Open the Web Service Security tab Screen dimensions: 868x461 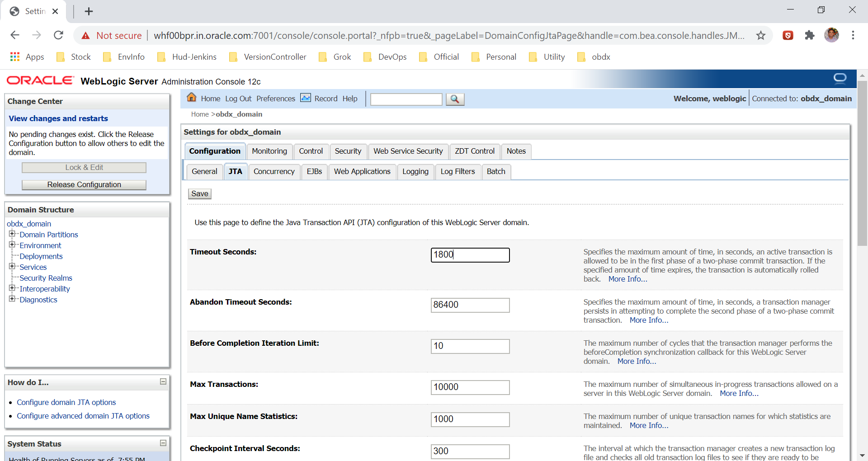408,151
